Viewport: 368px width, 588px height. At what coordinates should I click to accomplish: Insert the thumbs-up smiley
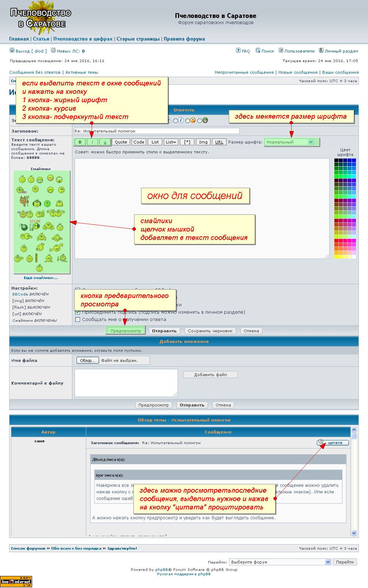(40, 214)
